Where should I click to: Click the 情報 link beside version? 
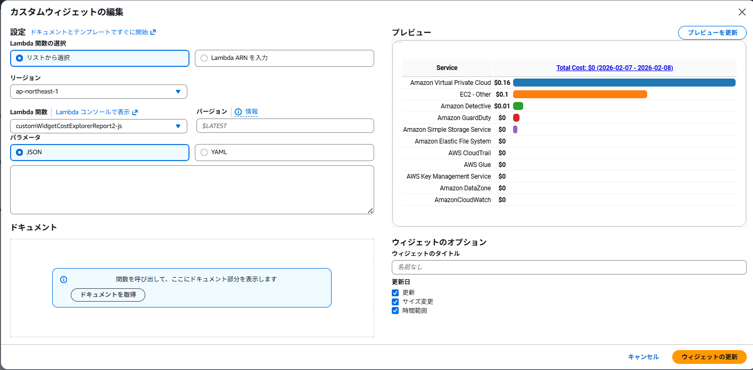(252, 111)
